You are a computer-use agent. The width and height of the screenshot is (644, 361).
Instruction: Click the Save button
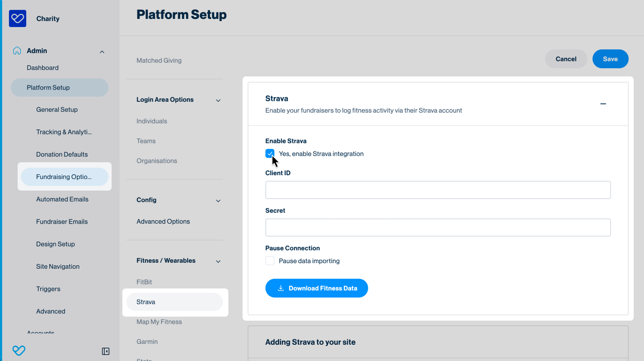point(610,59)
